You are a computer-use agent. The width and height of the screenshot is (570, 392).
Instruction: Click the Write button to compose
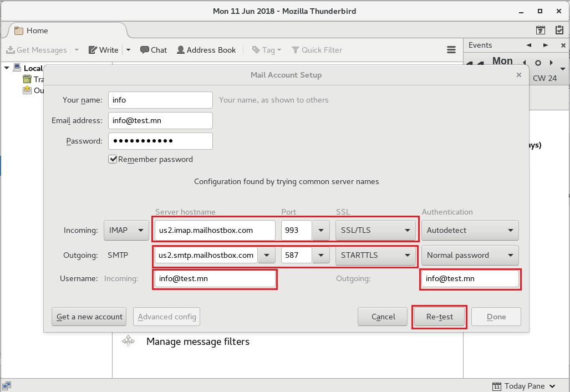click(104, 50)
